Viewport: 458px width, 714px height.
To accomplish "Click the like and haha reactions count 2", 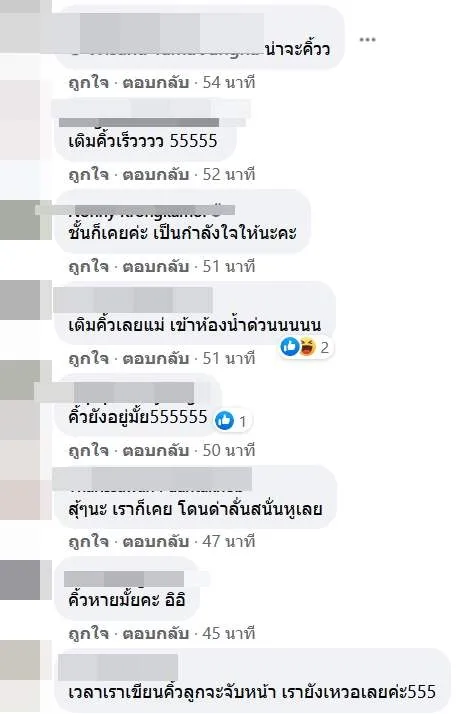I will point(305,347).
